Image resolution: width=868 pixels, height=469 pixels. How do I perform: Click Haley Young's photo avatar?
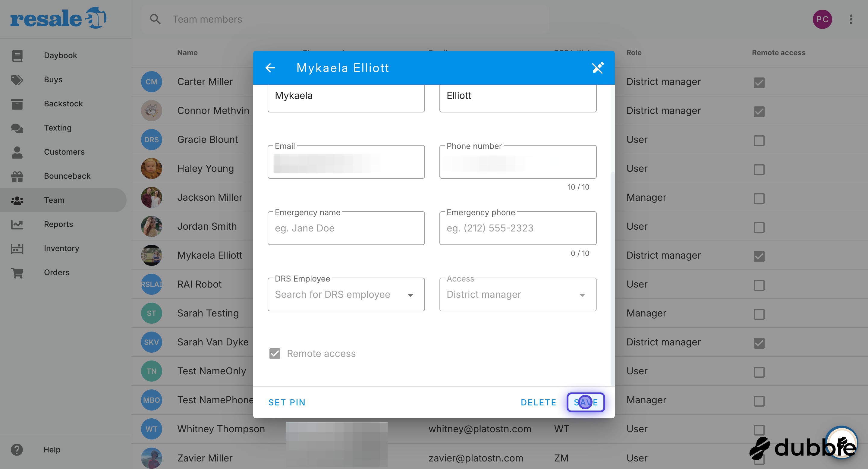[151, 168]
